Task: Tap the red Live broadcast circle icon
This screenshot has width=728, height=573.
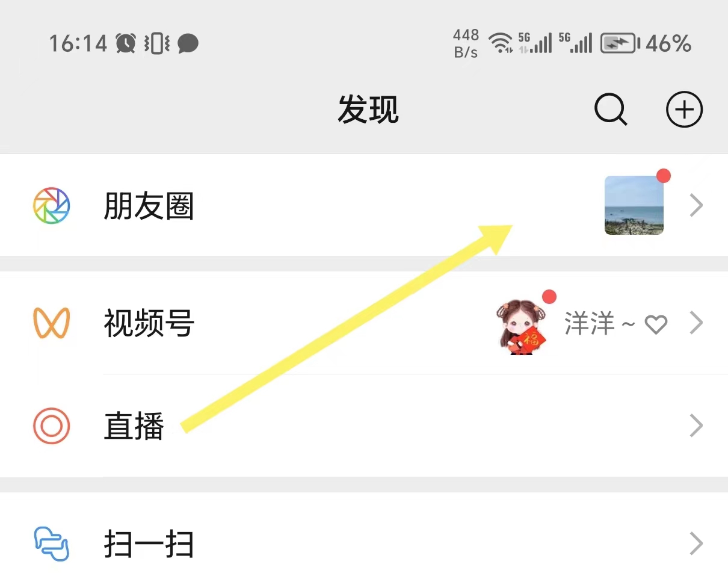Action: click(51, 426)
